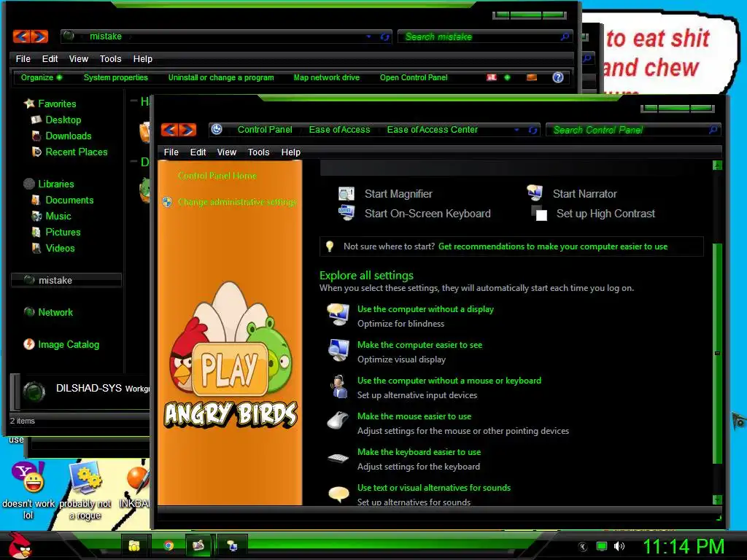Open Edit menu in the Control Panel window
This screenshot has height=560, width=747.
(198, 152)
